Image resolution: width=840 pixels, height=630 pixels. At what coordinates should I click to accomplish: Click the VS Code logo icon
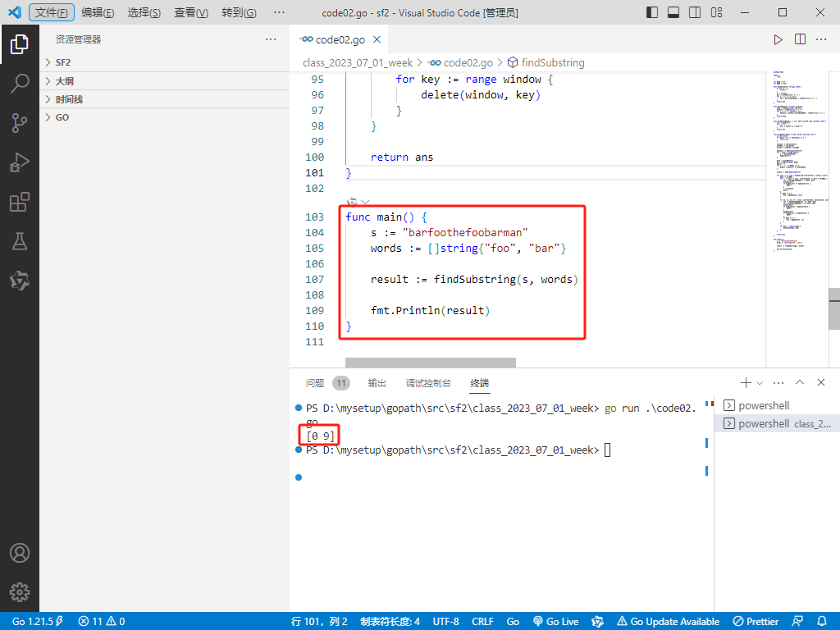pos(15,12)
